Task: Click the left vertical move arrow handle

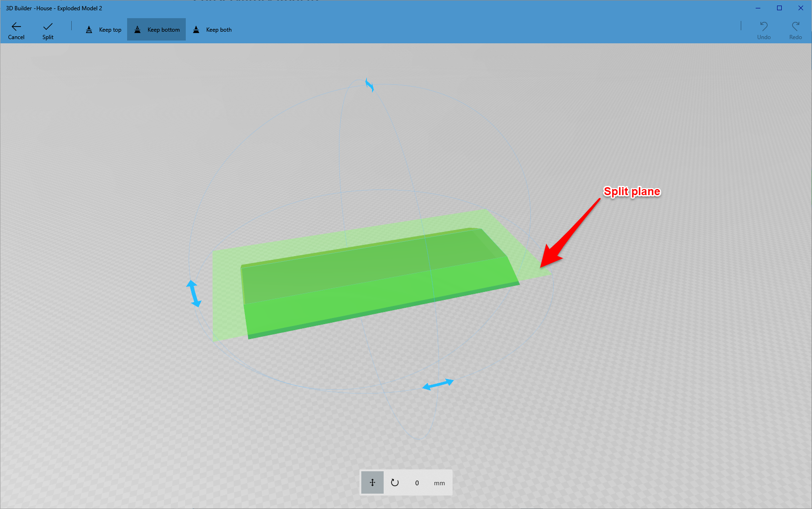Action: tap(194, 293)
